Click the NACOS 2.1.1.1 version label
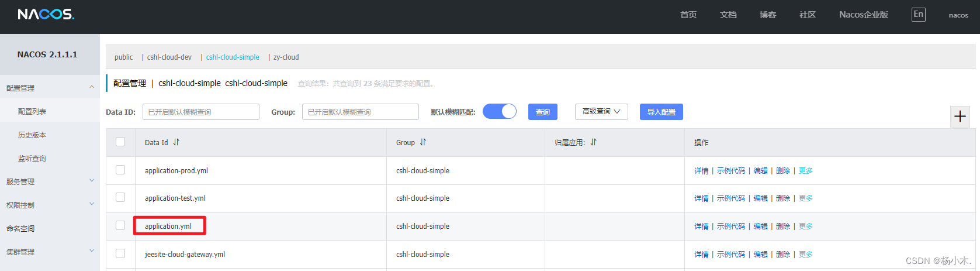This screenshot has height=271, width=980. (47, 54)
